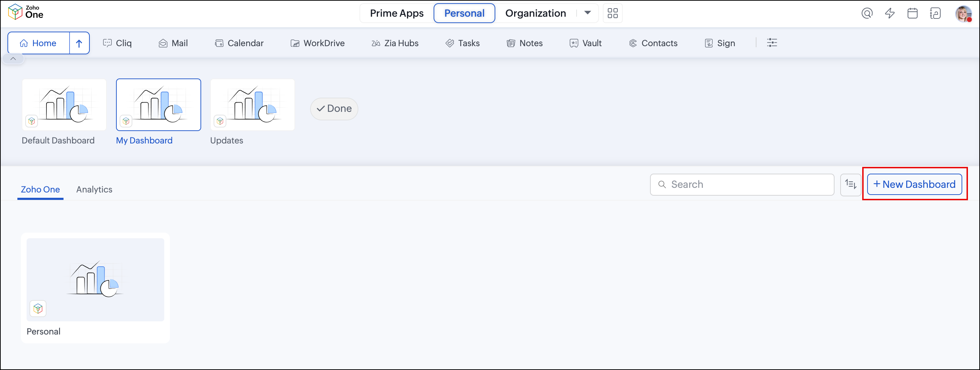The height and width of the screenshot is (370, 980).
Task: Open the all apps grid icon
Action: coord(612,13)
